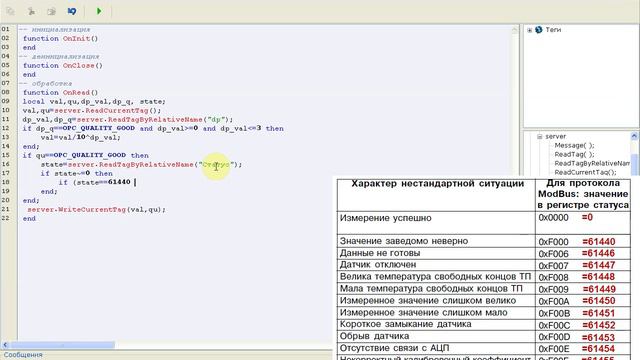Run the script with green play button
The image size is (640, 360).
point(99,11)
